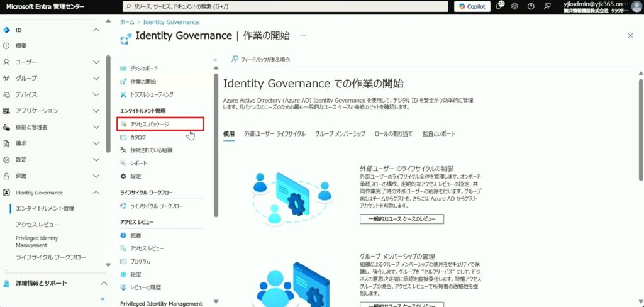Go to ホーム breadcrumb link

[127, 22]
